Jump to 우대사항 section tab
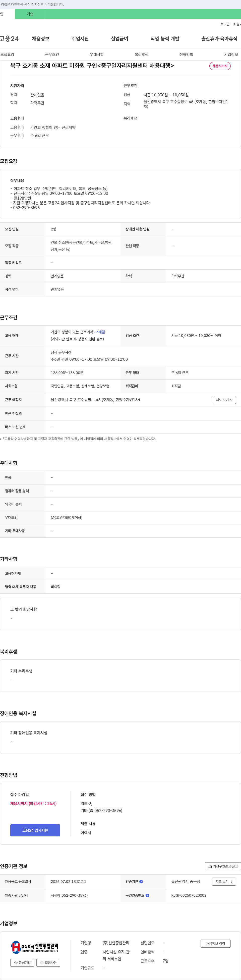Image resolution: width=241 pixels, height=980 pixels. (97, 54)
